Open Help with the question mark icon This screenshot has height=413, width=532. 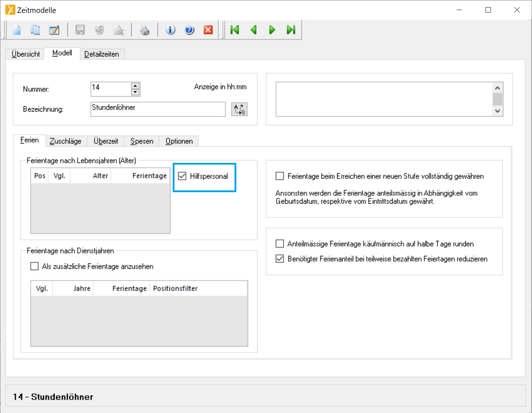click(x=189, y=30)
